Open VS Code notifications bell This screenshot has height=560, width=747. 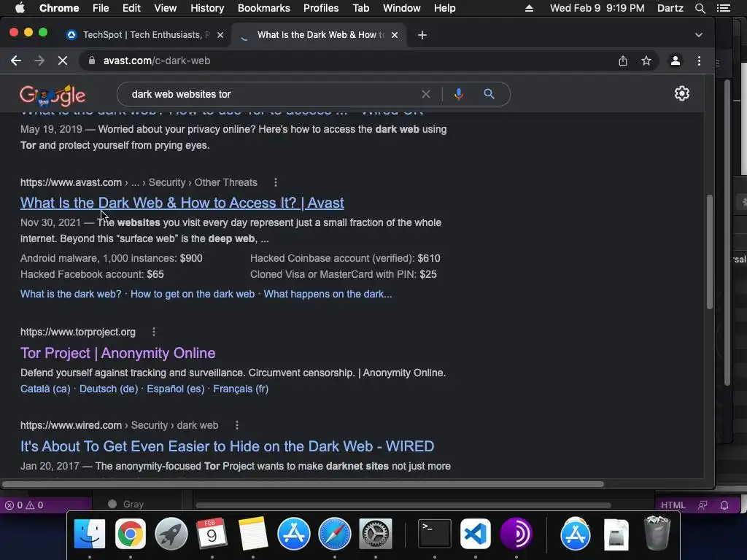[724, 505]
